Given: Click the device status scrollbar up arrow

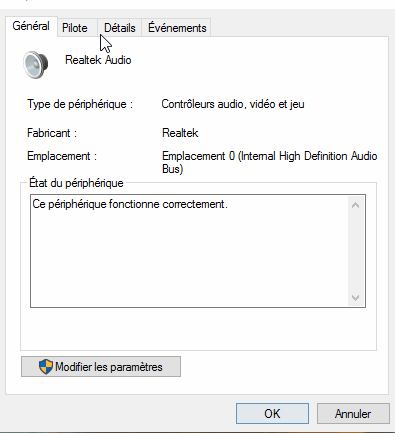Looking at the screenshot, I should click(x=355, y=205).
